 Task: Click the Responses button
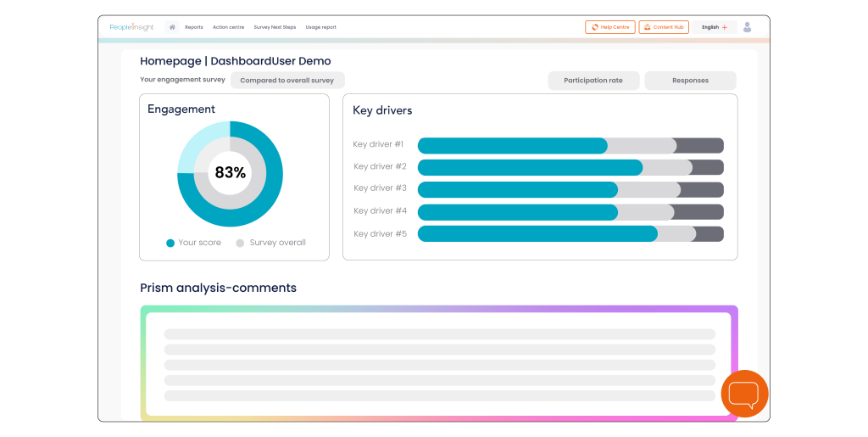tap(690, 81)
